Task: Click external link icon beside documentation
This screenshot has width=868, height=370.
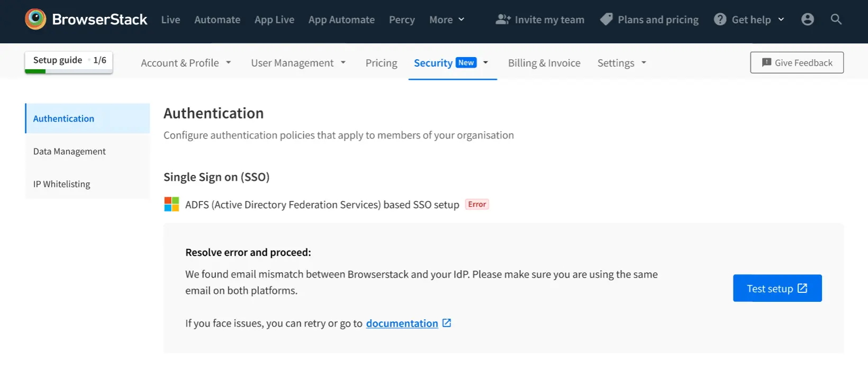Action: click(447, 323)
